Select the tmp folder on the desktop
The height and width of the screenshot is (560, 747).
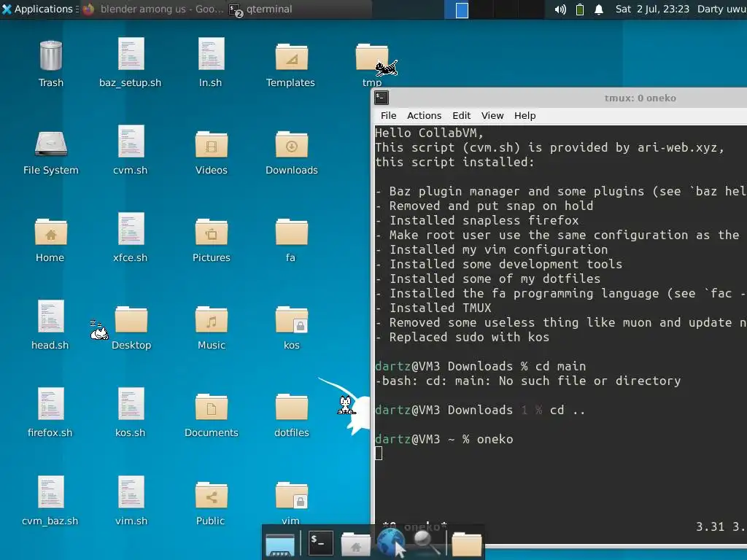[x=371, y=56]
